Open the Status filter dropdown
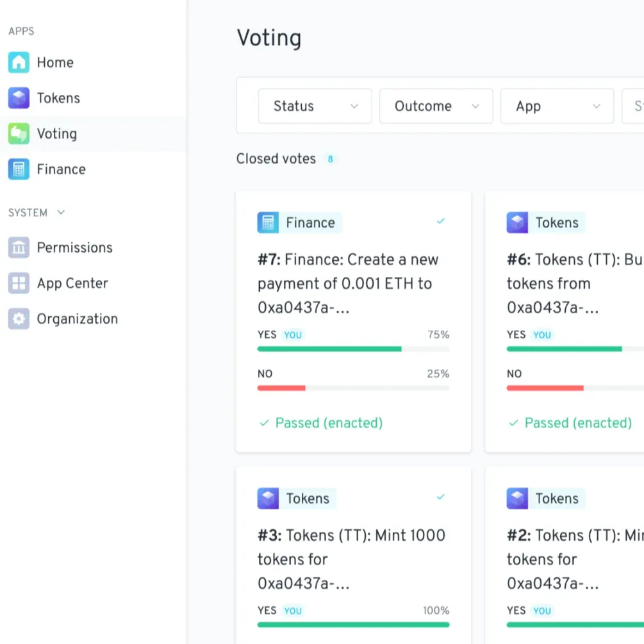This screenshot has height=644, width=644. pos(315,106)
